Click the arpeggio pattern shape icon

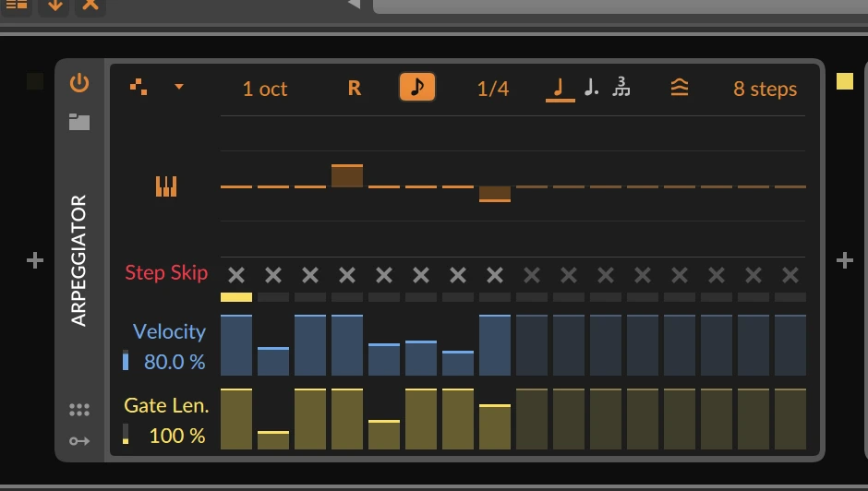(138, 87)
